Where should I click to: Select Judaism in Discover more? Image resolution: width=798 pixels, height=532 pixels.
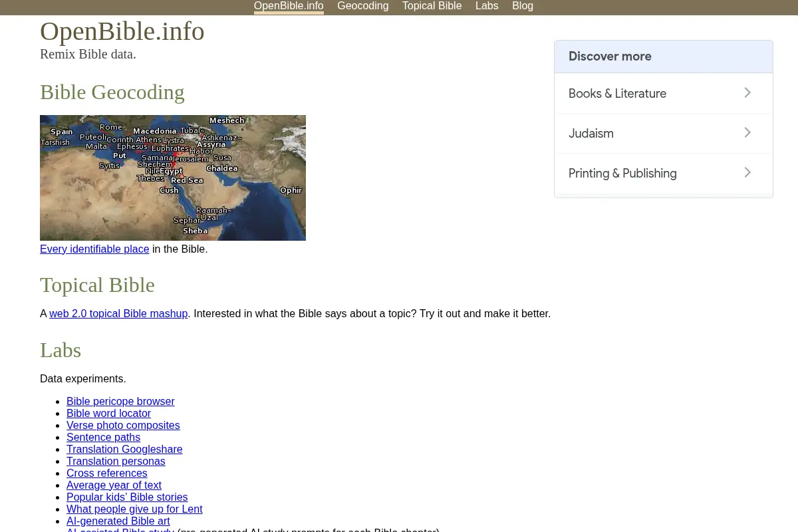pos(664,133)
